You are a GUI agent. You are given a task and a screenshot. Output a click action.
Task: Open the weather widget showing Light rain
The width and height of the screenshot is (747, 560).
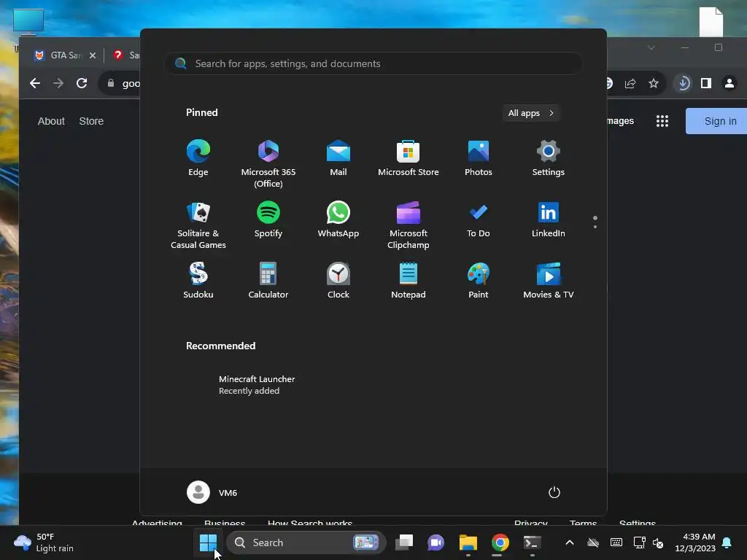click(x=44, y=542)
